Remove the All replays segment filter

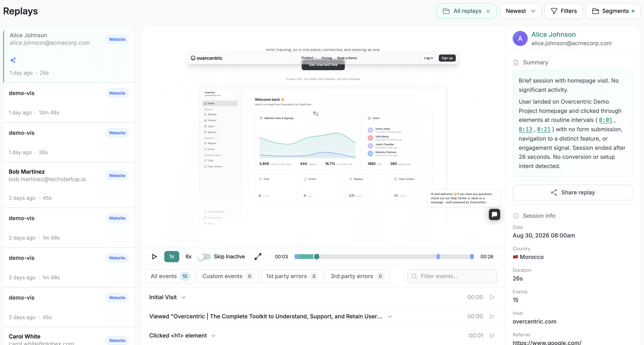click(488, 11)
